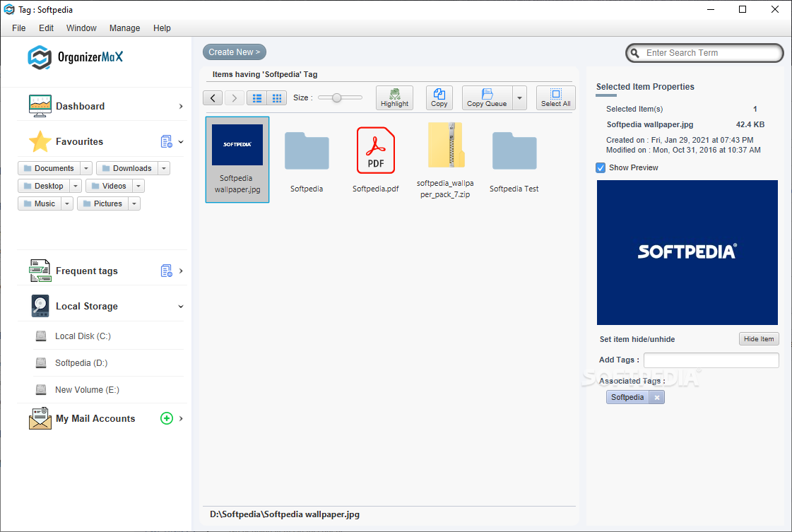The width and height of the screenshot is (792, 532).
Task: Select the Softpedia Test folder icon
Action: 514,150
